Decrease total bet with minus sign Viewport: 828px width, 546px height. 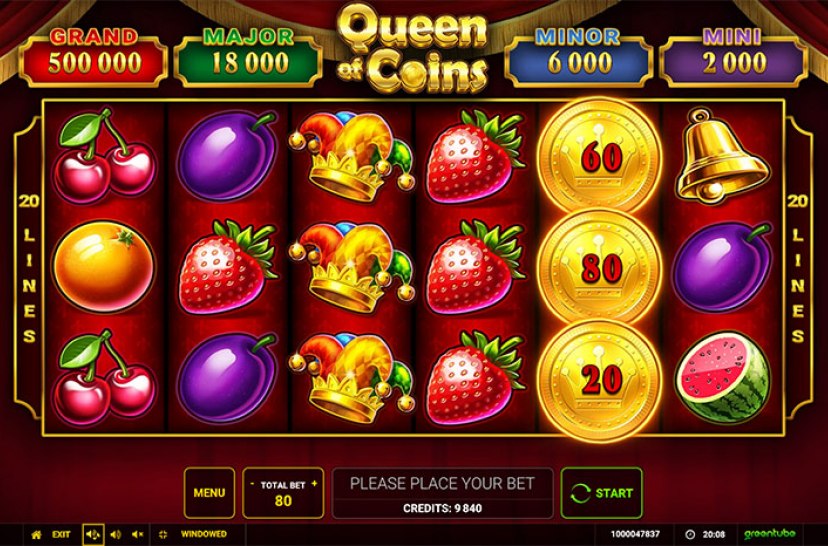coord(252,484)
